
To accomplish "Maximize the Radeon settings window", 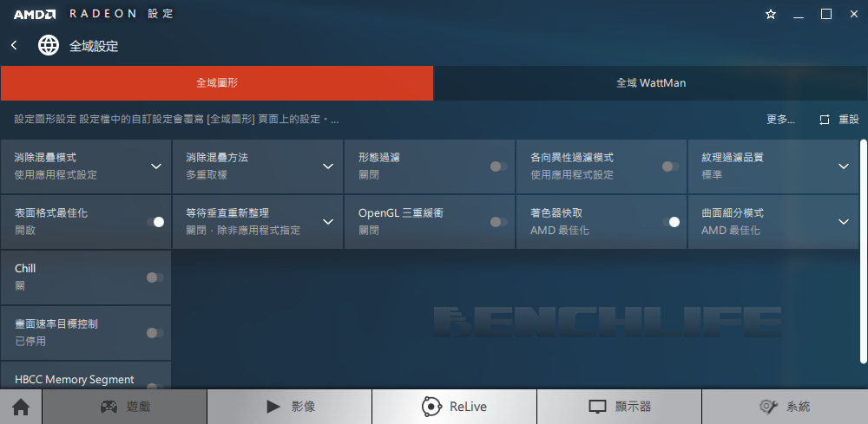I will coord(826,15).
